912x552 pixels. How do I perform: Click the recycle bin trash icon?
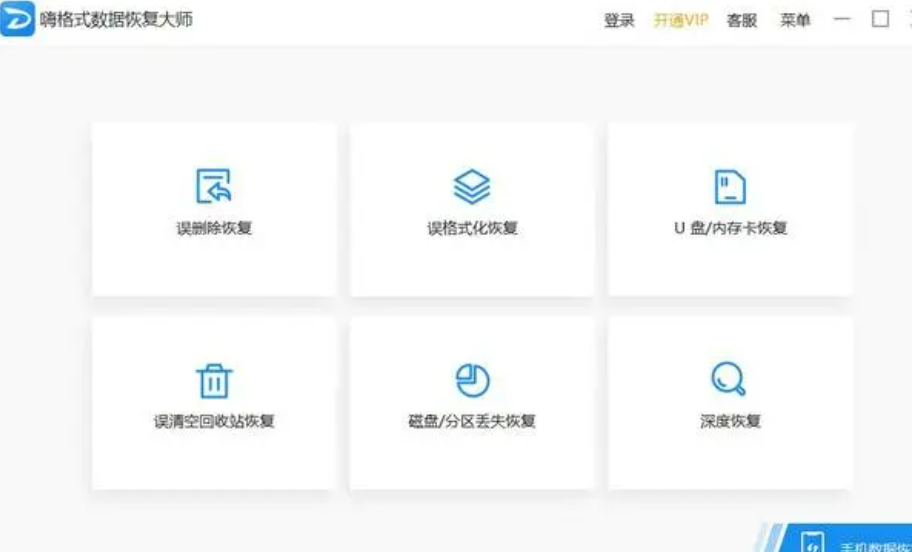coord(214,381)
